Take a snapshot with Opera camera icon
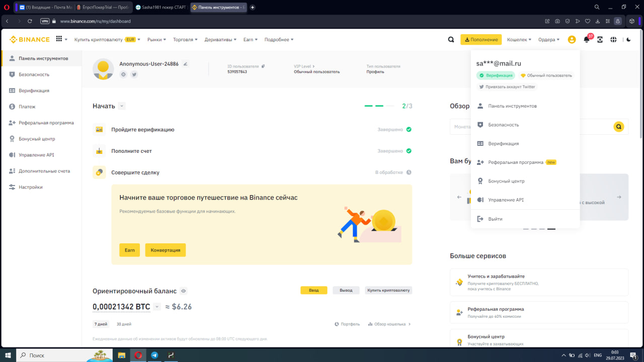Viewport: 644px width, 362px height. 557,21
